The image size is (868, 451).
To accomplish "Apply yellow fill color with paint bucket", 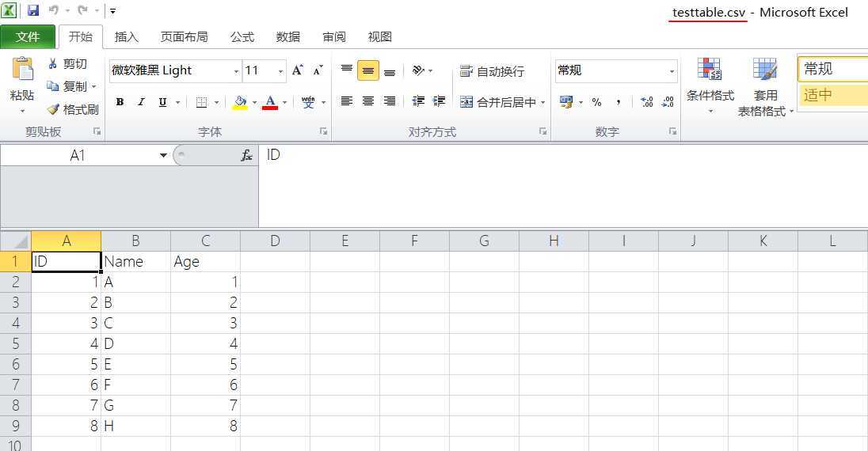I will pos(240,102).
